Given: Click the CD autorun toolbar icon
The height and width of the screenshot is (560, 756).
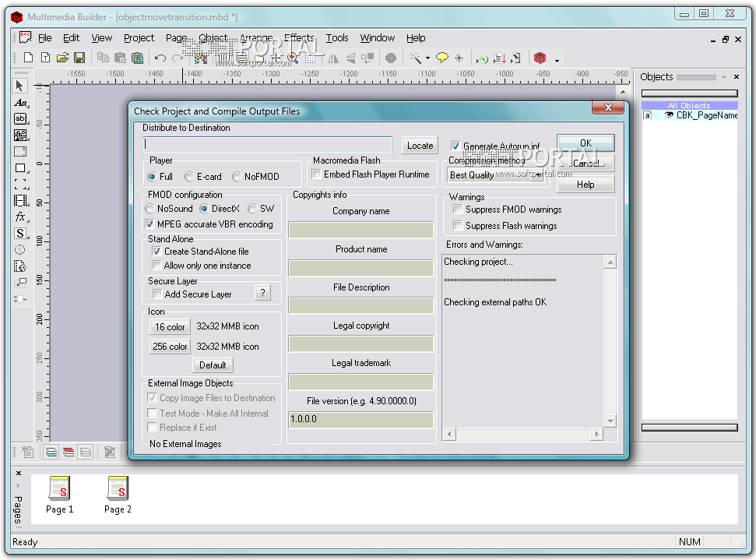Looking at the screenshot, I should (482, 58).
